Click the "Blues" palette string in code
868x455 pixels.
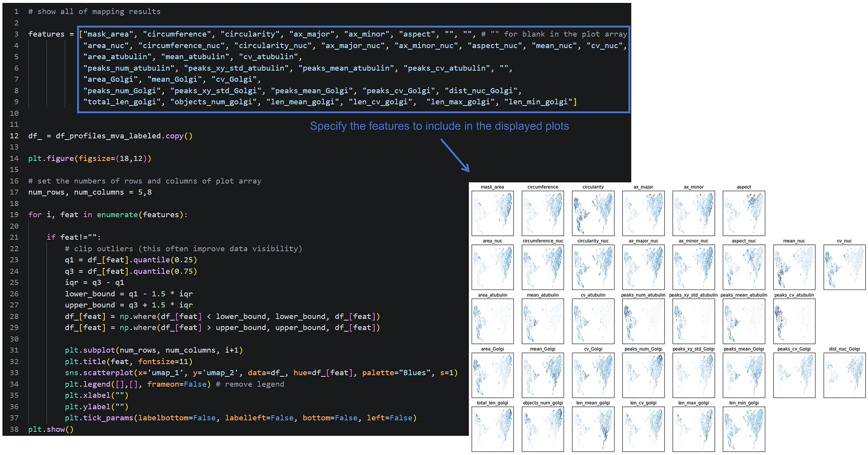tap(415, 373)
